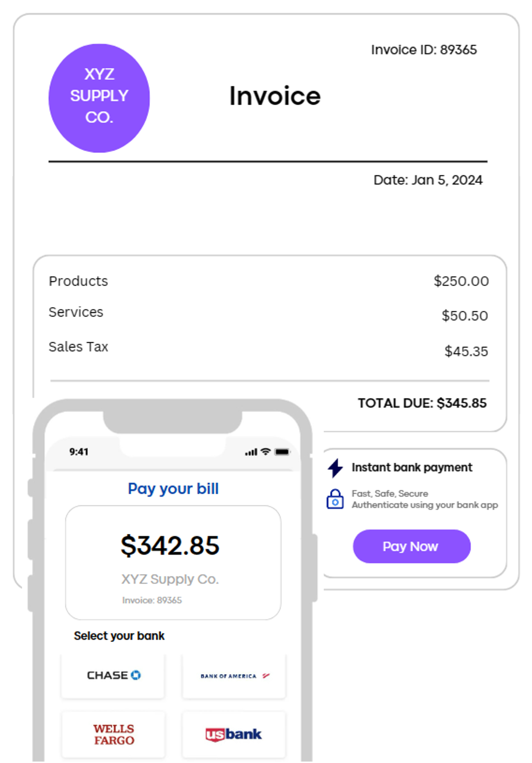
Task: Click the Products line item
Action: 79,281
